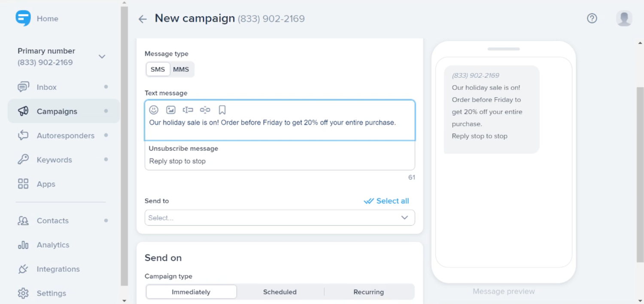Open the Analytics page

click(x=53, y=245)
